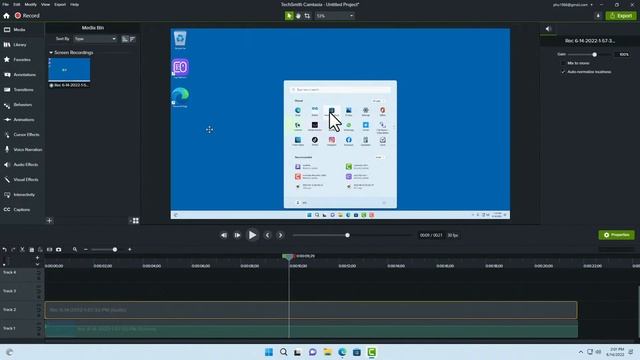Click the timeline zoom magnifier icon

click(x=75, y=250)
